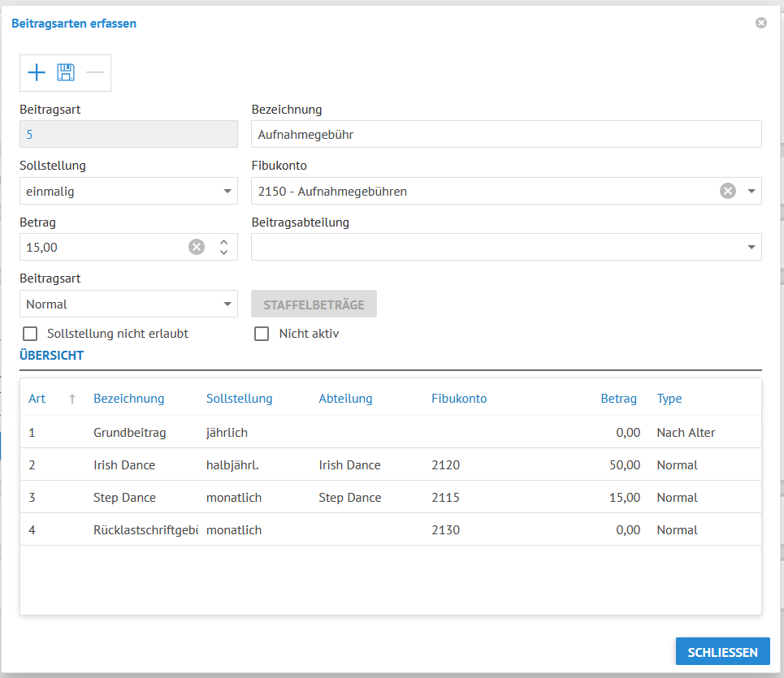This screenshot has width=784, height=678.
Task: Clear the Fibukonto selection with the X icon
Action: pyautogui.click(x=727, y=191)
